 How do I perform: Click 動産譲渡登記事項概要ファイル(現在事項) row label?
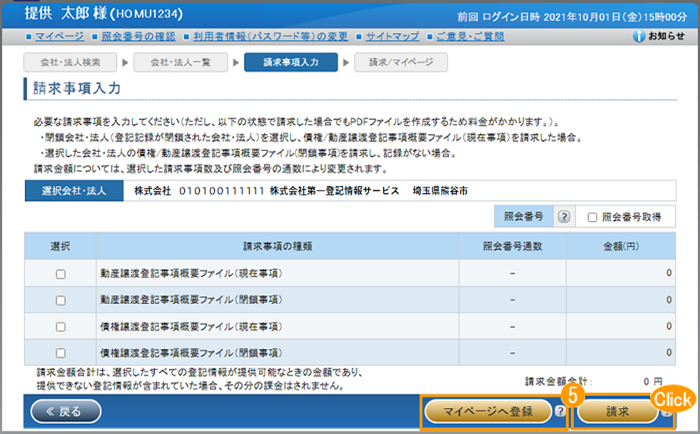(191, 273)
